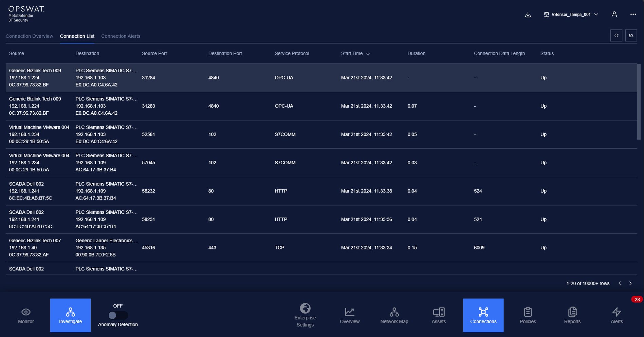
Task: Select source port 45316 cell
Action: tap(148, 248)
